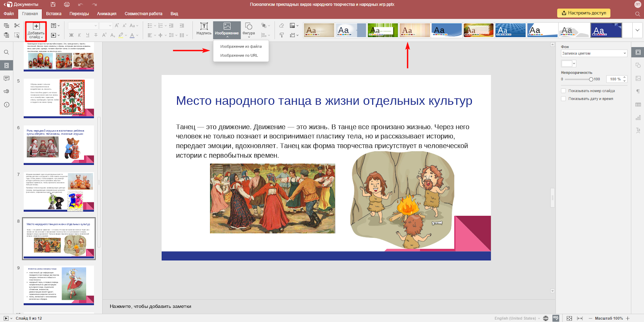Viewport: 644px width, 322px height.
Task: Click the set document language globe icon
Action: 546,318
